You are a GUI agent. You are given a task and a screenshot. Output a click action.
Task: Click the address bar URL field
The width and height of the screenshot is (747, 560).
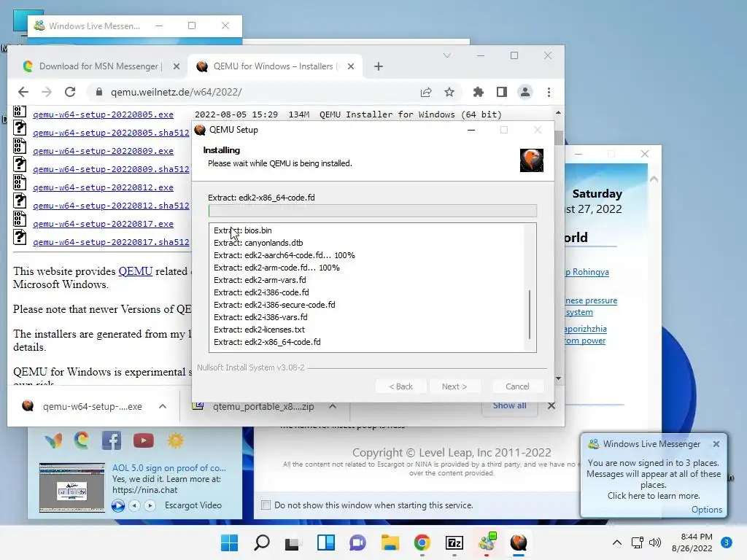pos(258,92)
